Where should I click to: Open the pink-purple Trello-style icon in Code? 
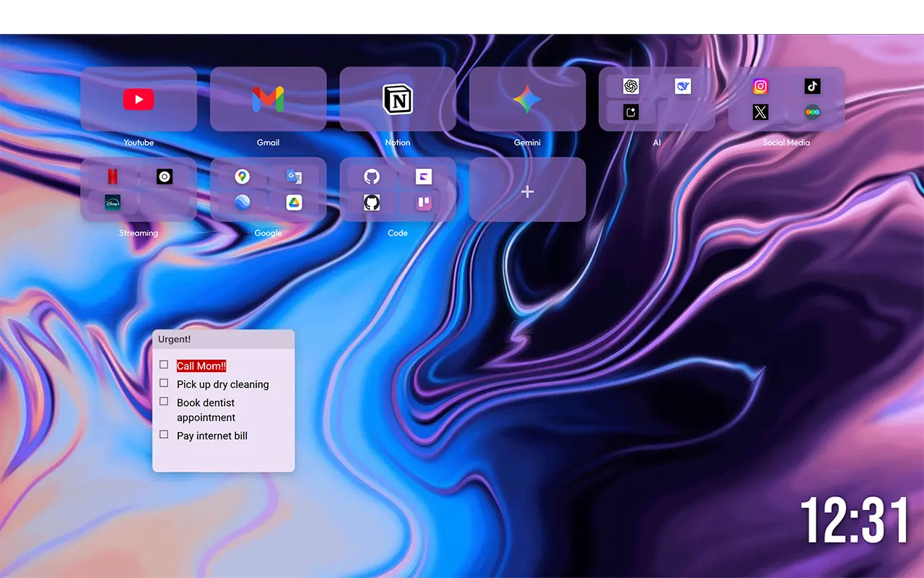424,202
